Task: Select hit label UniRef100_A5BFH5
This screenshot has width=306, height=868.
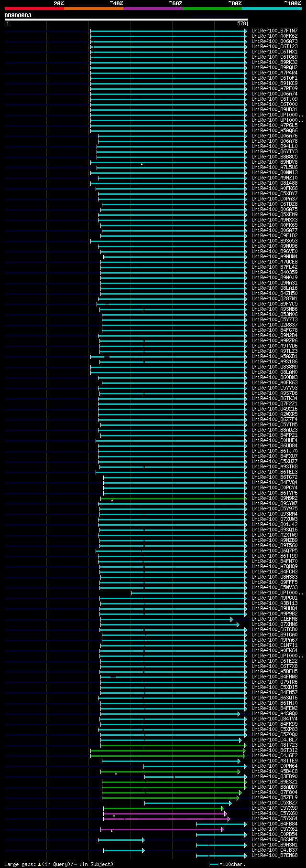Action: click(x=274, y=672)
